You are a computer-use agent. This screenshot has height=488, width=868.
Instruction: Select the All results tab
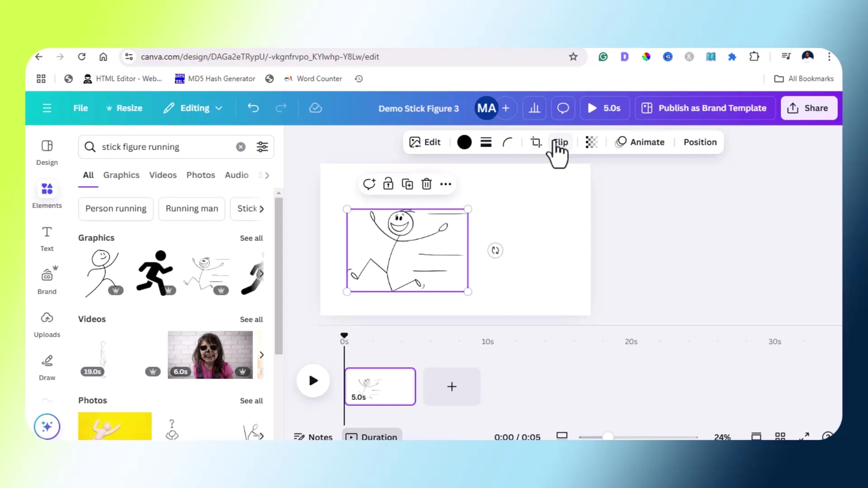click(x=88, y=175)
